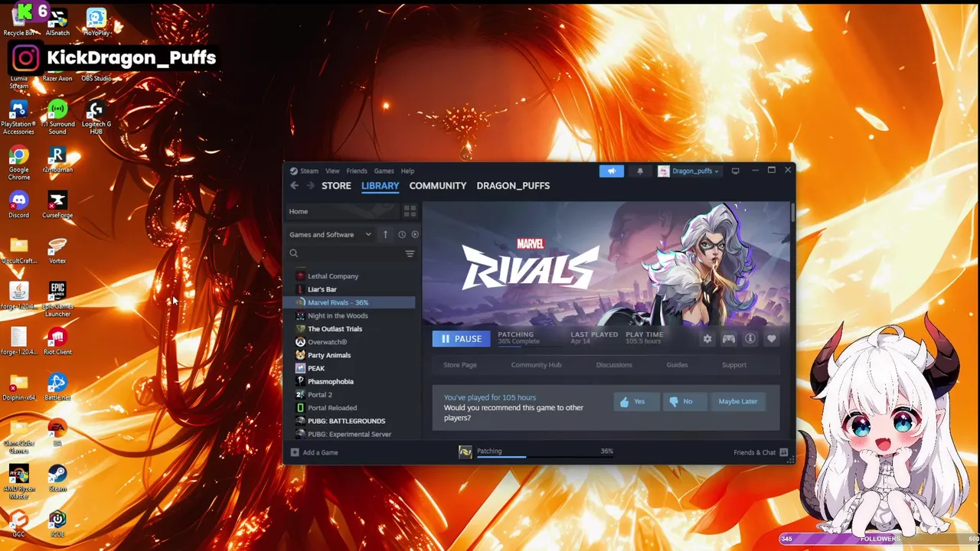Open the View menu

[332, 171]
